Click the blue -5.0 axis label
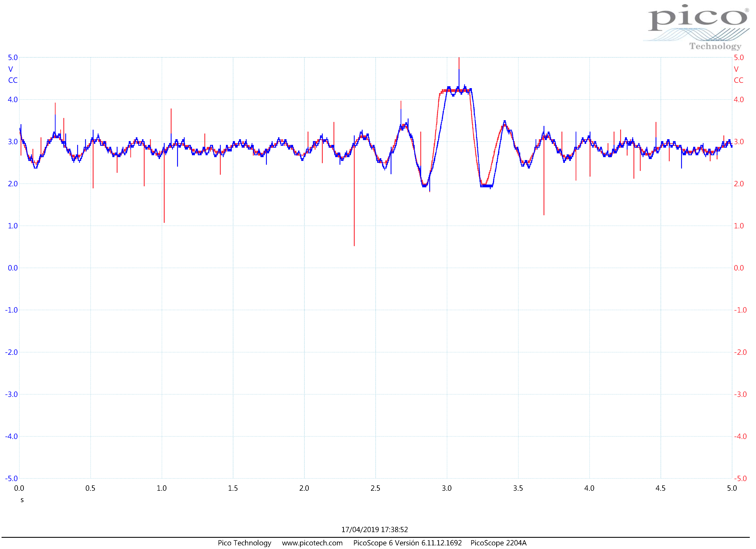Viewport: 756px width, 549px height. [x=11, y=478]
